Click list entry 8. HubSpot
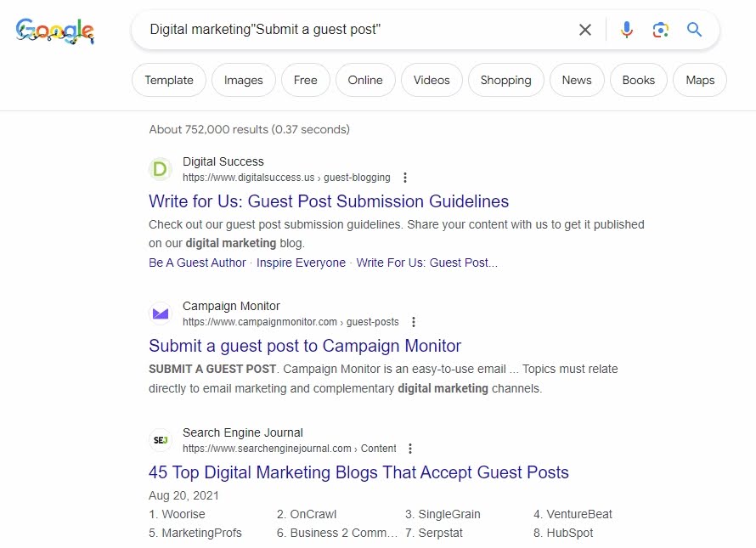 [x=563, y=533]
